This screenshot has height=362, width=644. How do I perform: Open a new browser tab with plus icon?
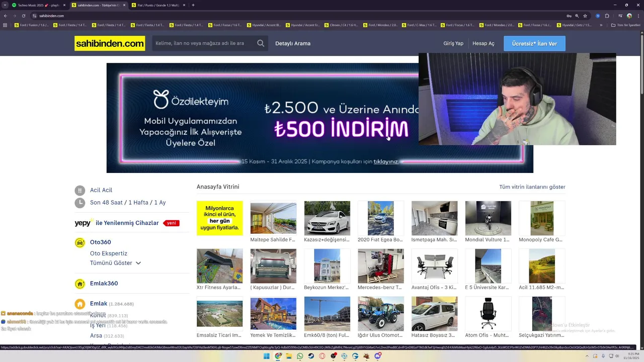(x=193, y=5)
